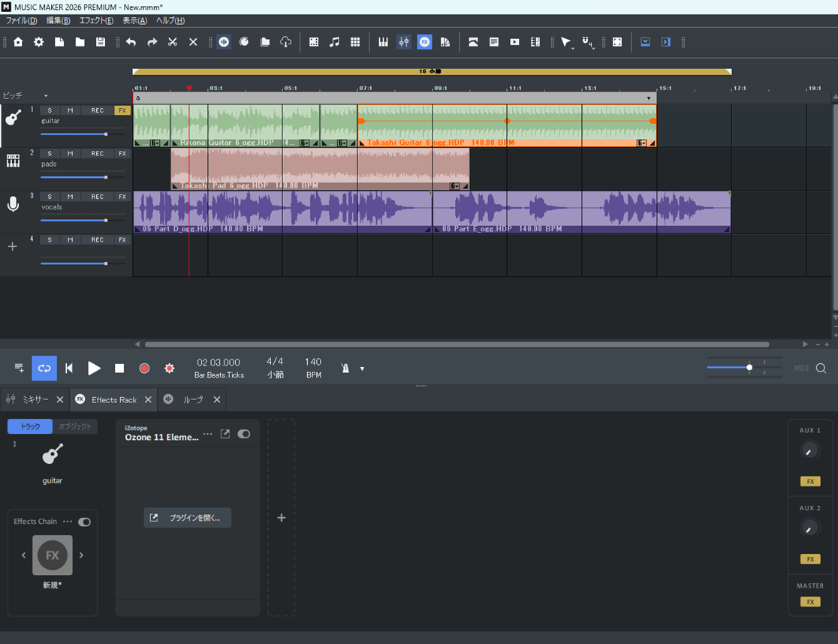Open the keyboard piano icon in toolbar

coord(384,42)
